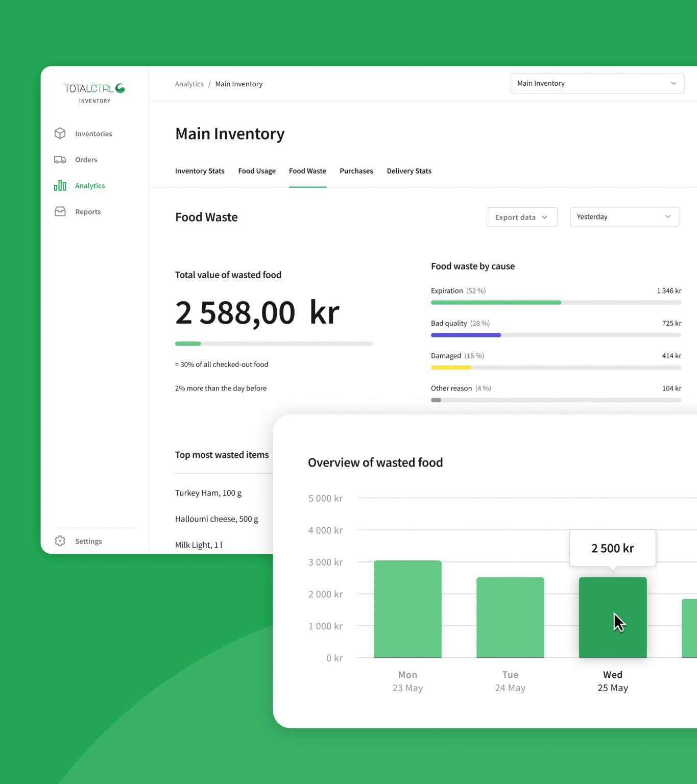Screen dimensions: 697x784
Task: Open the Inventories section
Action: tap(93, 133)
